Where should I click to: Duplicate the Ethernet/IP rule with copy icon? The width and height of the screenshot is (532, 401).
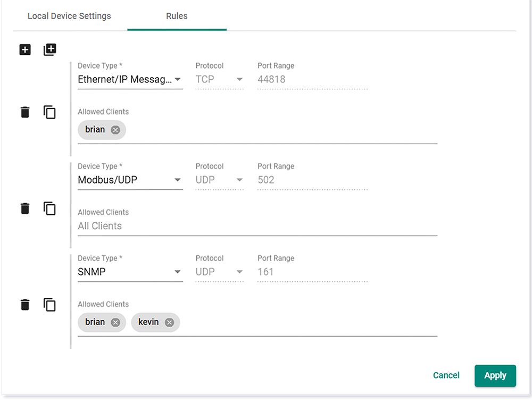pos(49,112)
